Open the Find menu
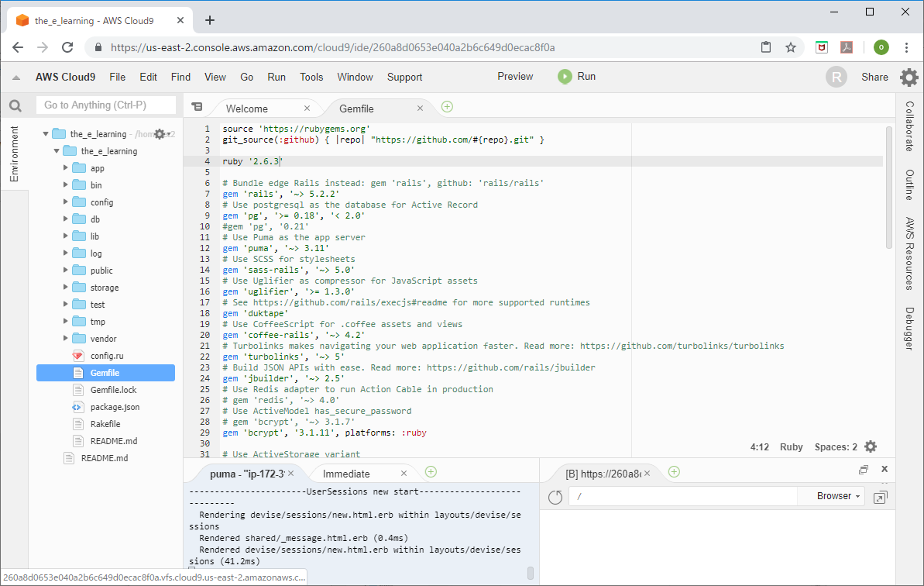924x586 pixels. (180, 78)
